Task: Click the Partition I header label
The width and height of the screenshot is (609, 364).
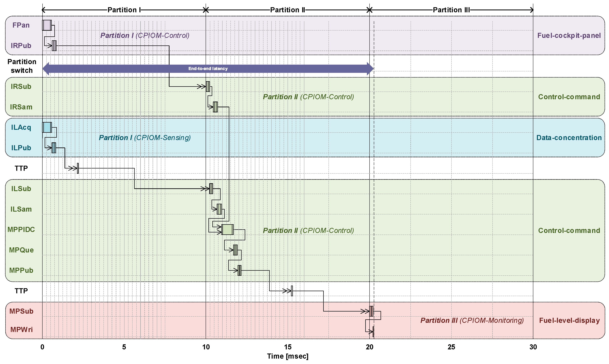Action: point(124,10)
